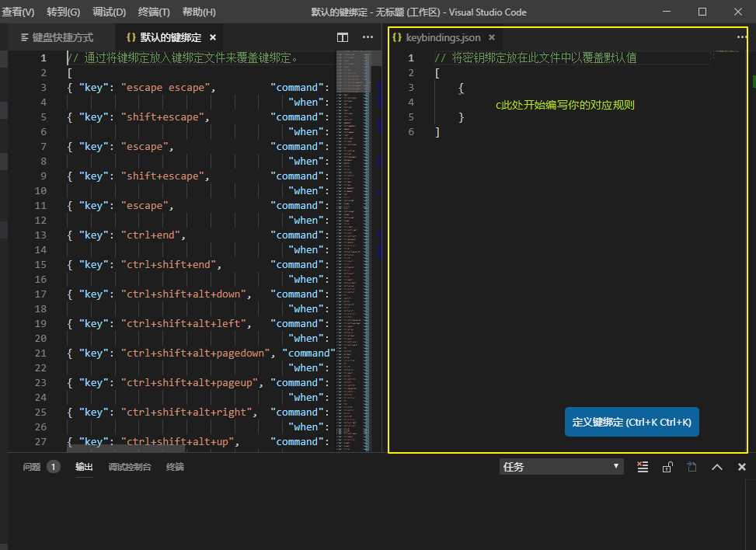The height and width of the screenshot is (550, 756).
Task: Switch to the 终端 panel tab
Action: (175, 467)
